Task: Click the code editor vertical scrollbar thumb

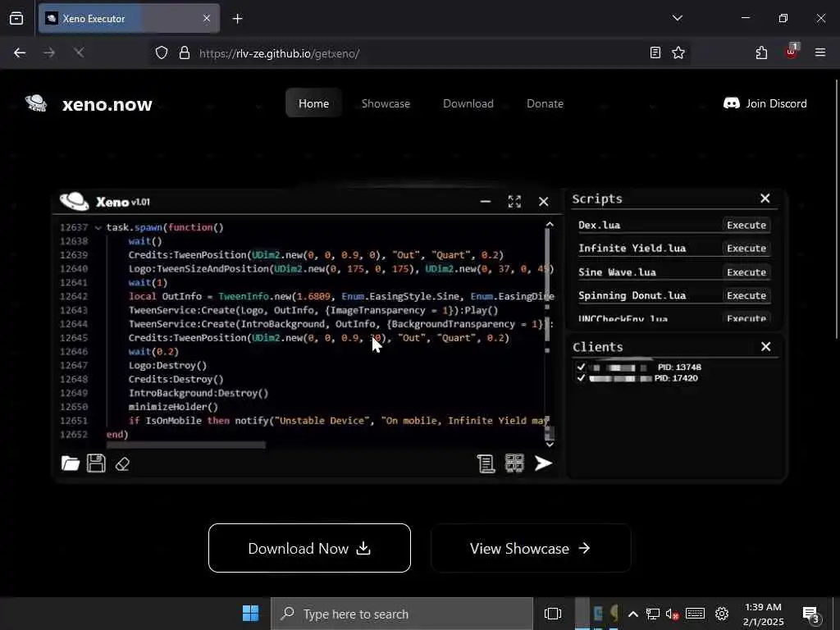Action: 547,285
